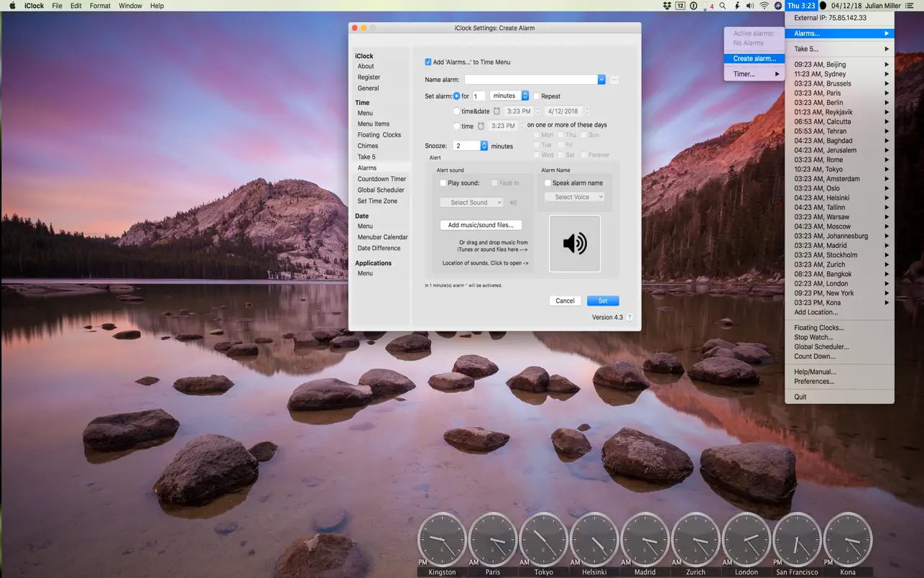Click the Spotlight search magnifier icon
This screenshot has height=578, width=924.
point(722,6)
